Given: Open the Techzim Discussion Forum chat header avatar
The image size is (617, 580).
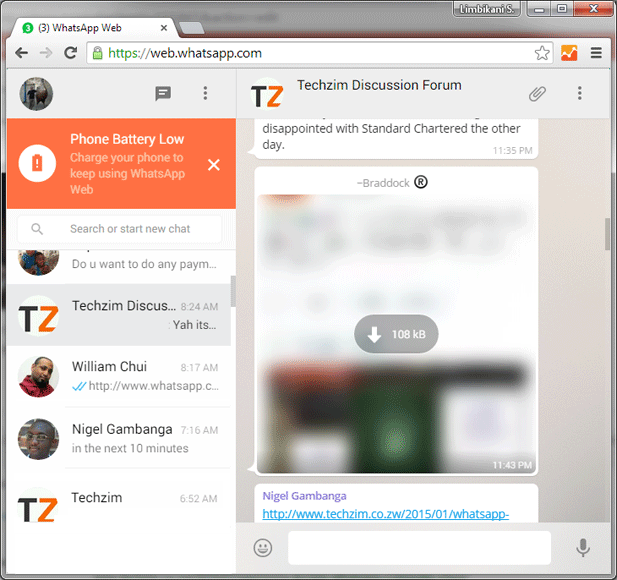Looking at the screenshot, I should tap(267, 94).
